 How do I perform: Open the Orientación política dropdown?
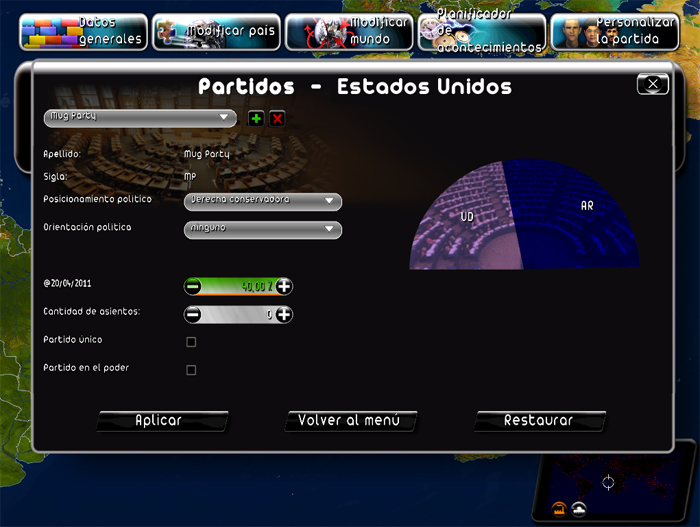coord(263,230)
